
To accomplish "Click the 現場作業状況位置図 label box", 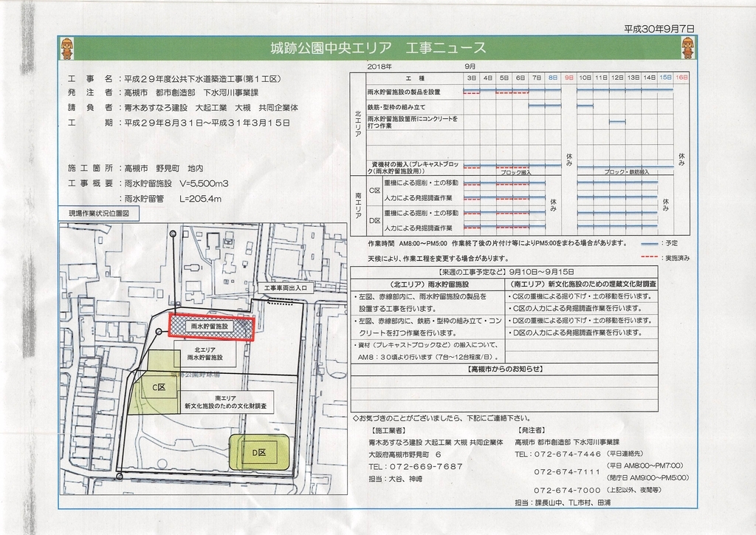I will point(99,214).
